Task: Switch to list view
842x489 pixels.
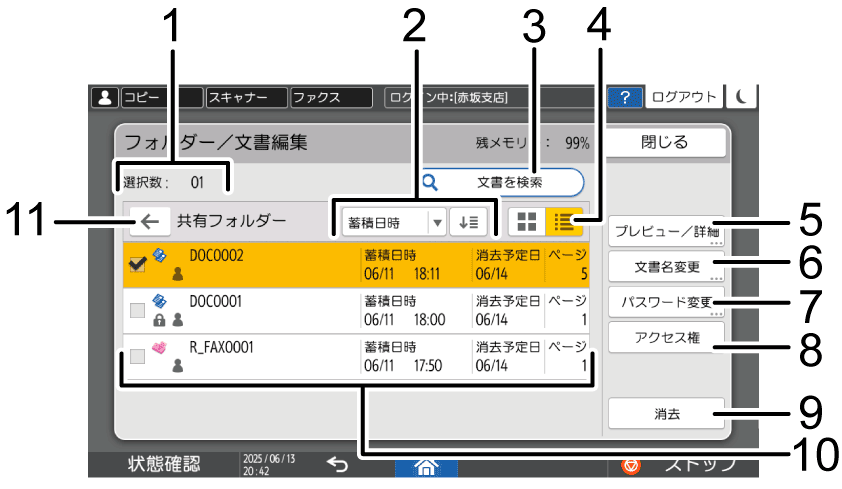Action: [x=564, y=222]
